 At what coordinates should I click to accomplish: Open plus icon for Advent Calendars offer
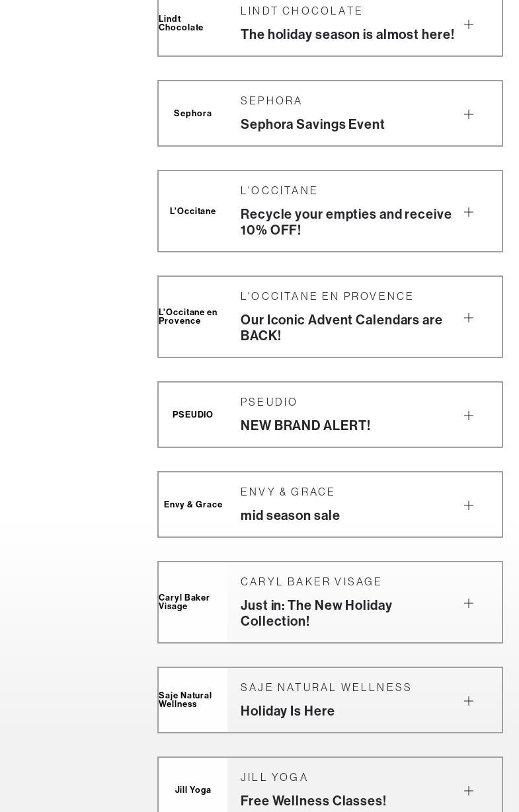[469, 318]
